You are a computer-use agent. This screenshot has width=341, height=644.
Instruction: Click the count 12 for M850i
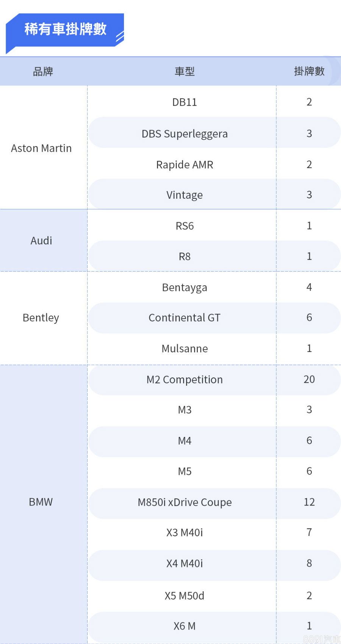(x=309, y=502)
